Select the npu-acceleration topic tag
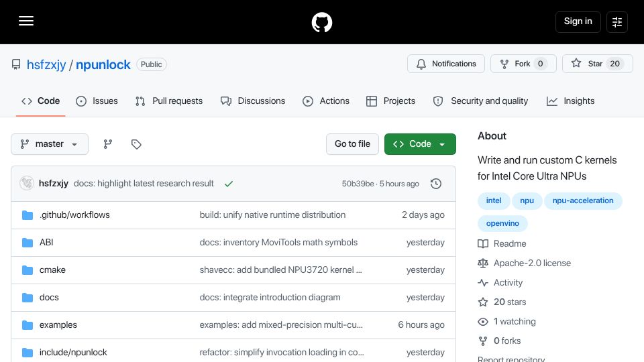The image size is (644, 362). [583, 200]
